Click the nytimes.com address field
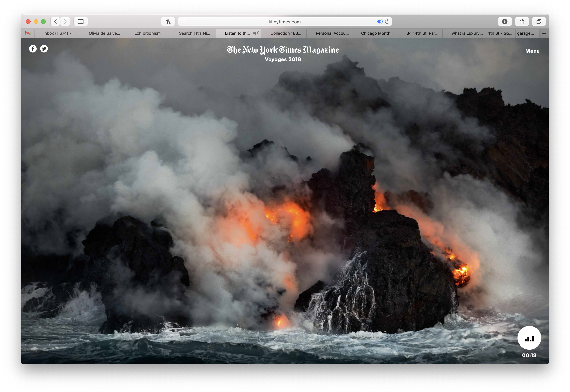This screenshot has height=392, width=570. tap(285, 22)
